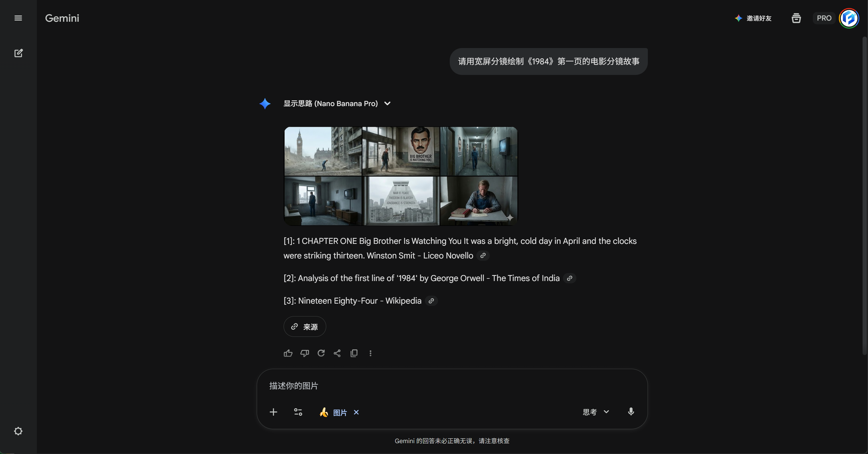Add attachment with plus icon
This screenshot has width=868, height=454.
(x=273, y=412)
